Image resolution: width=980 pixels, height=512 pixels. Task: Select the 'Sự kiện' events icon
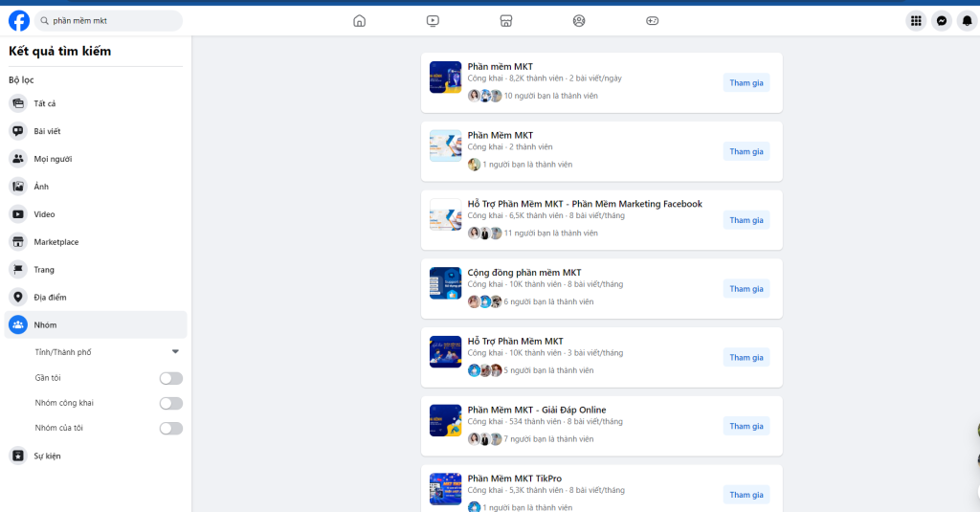(x=18, y=456)
